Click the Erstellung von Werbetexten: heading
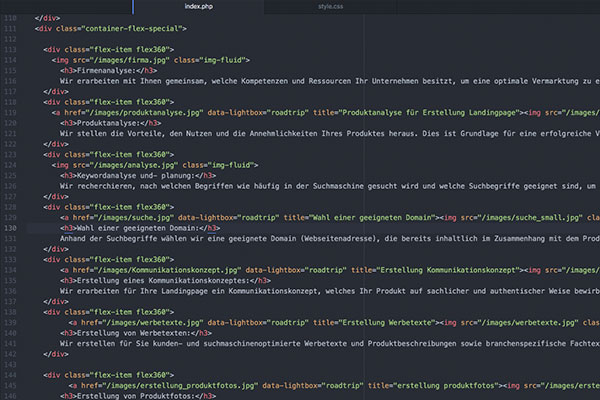 134,333
